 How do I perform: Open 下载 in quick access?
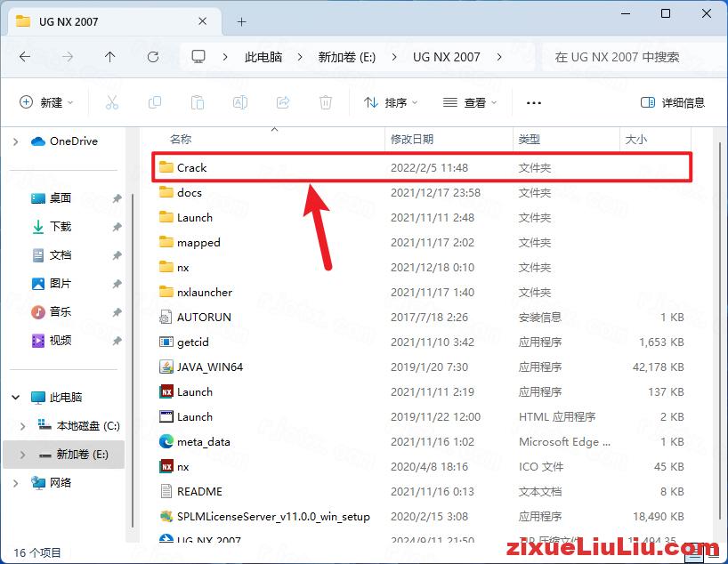tap(61, 227)
